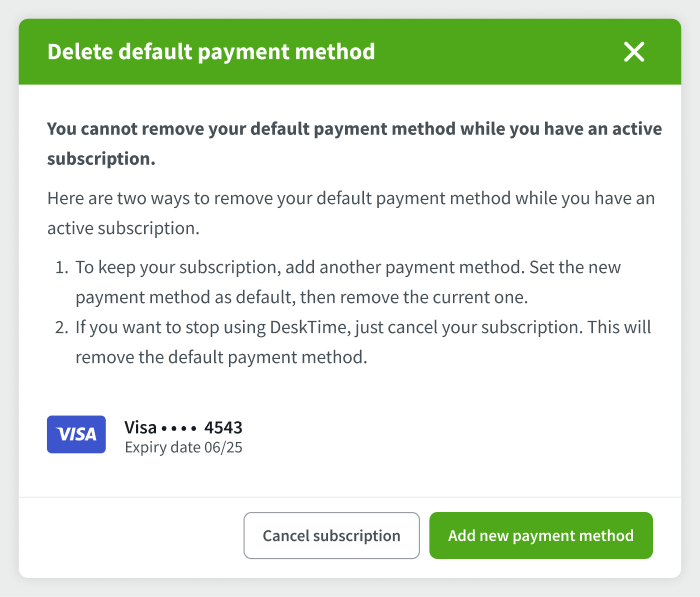Click the Cancel subscription button
The width and height of the screenshot is (700, 597).
[x=331, y=535]
